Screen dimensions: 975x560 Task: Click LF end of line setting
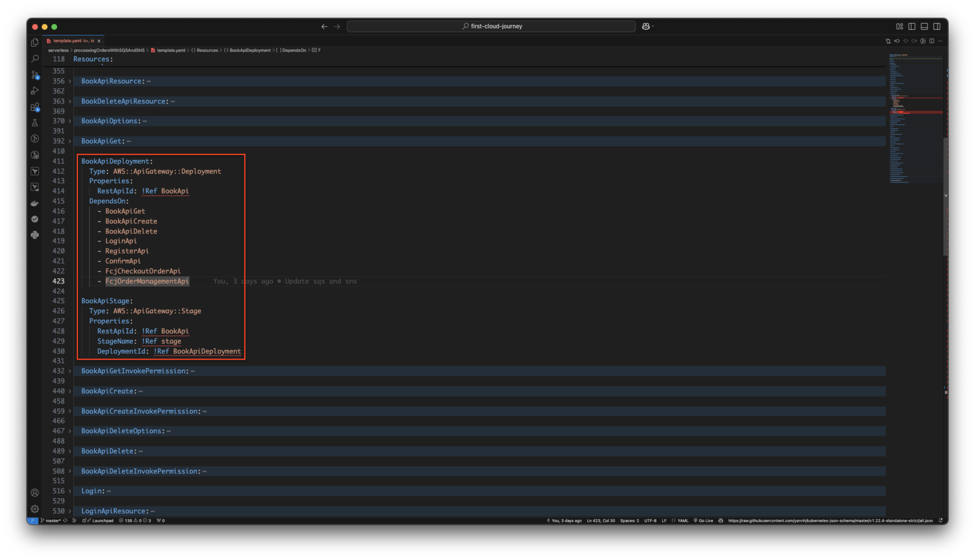(x=664, y=520)
